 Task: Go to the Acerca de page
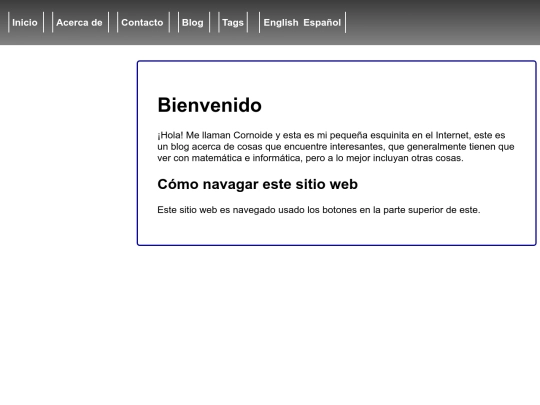[79, 22]
